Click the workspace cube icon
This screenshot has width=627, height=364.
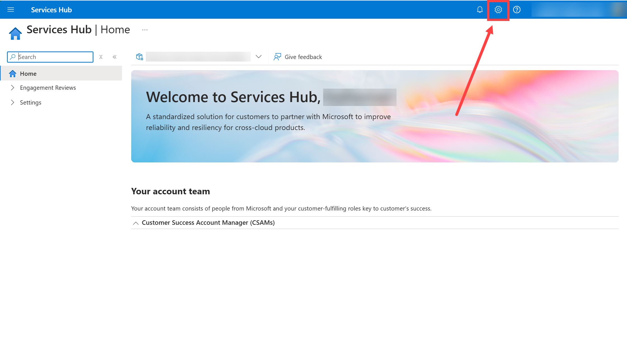point(139,57)
